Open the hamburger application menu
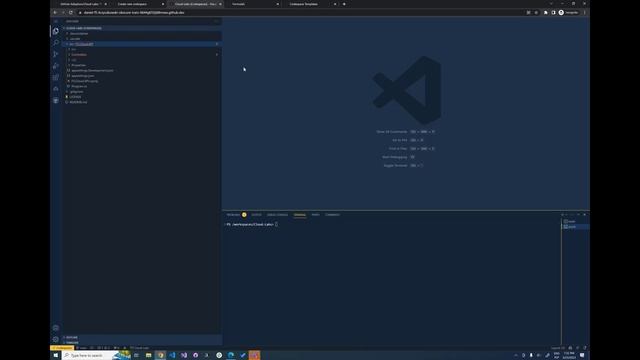The width and height of the screenshot is (640, 360). (56, 21)
